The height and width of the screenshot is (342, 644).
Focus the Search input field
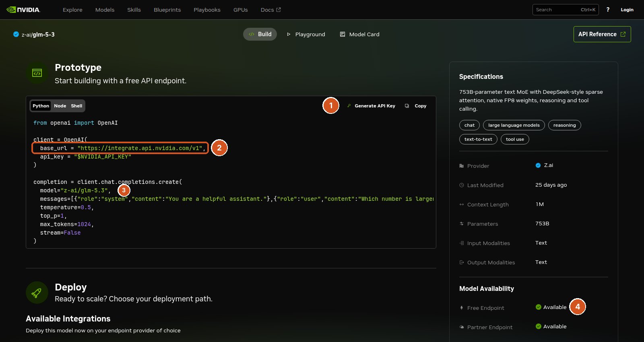tap(566, 10)
